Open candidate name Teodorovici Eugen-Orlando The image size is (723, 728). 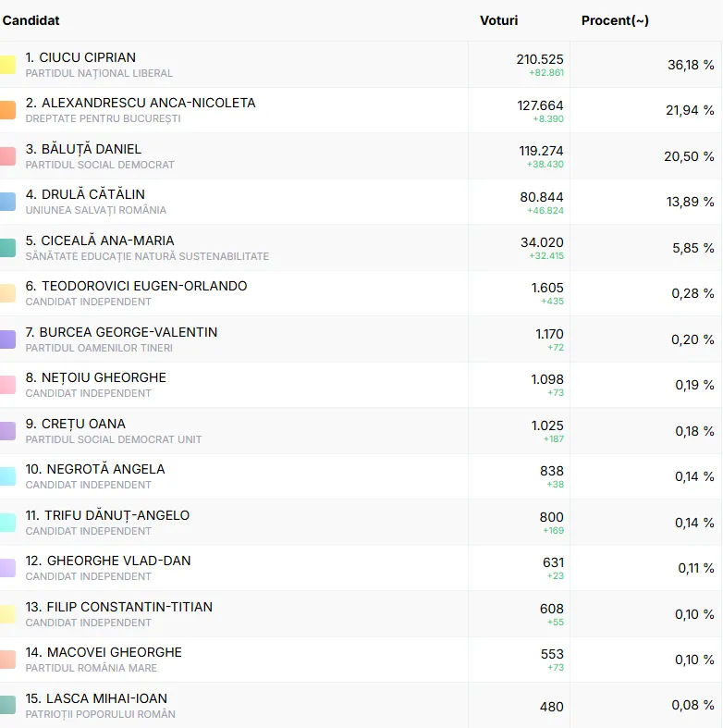(x=136, y=286)
